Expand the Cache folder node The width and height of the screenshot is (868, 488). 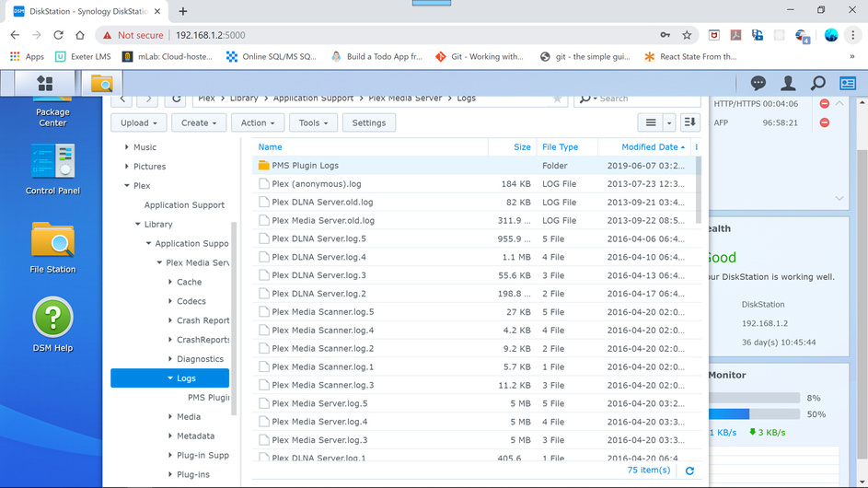(x=170, y=282)
